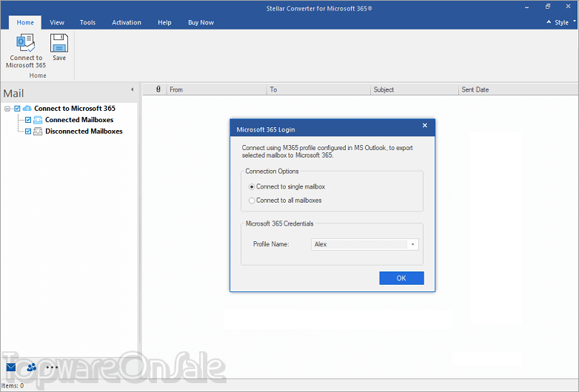Switch to the Home tab
The width and height of the screenshot is (579, 392).
tap(25, 22)
